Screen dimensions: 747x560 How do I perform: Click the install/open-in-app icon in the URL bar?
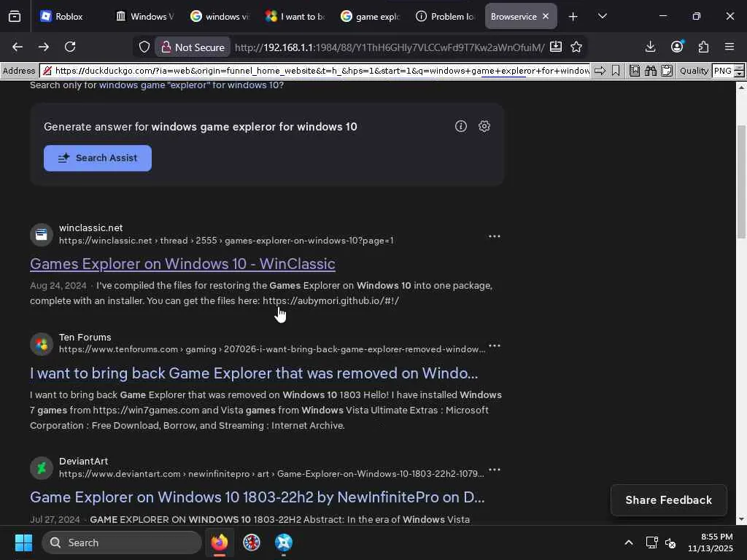pyautogui.click(x=555, y=47)
